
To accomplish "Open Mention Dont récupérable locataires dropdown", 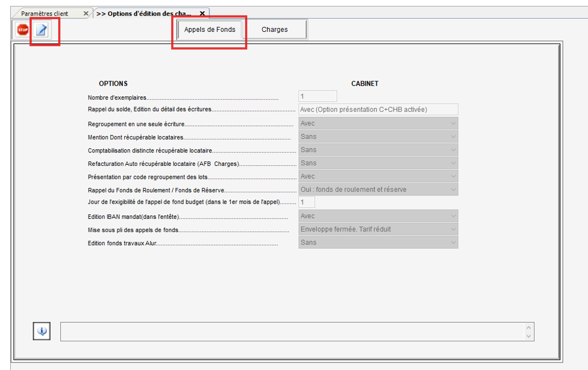I will point(453,137).
